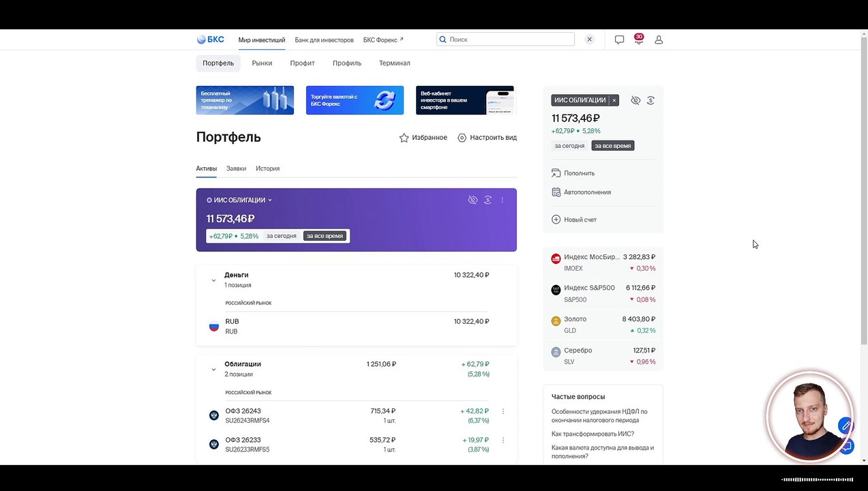Screen dimensions: 868x491
Task: Select за все время in sidebar card
Action: [613, 146]
